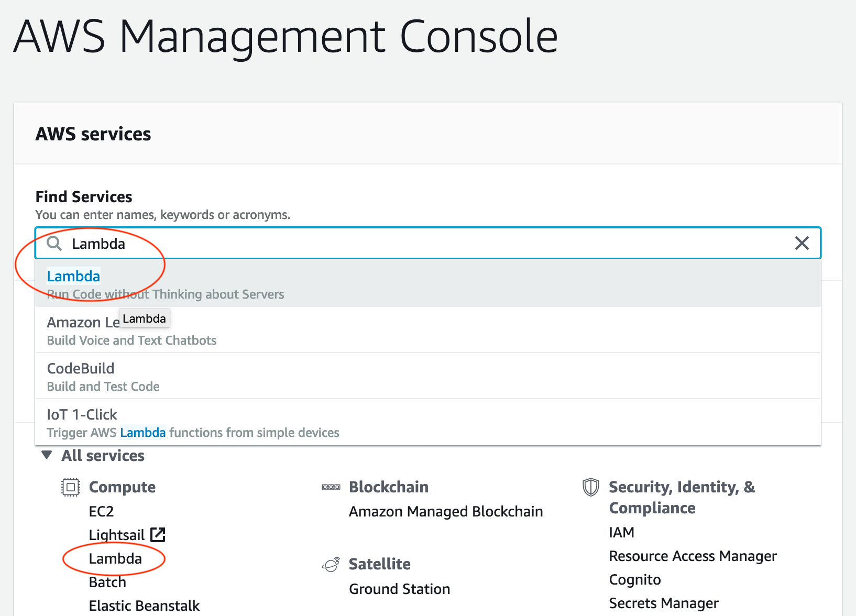Choose Amazon Lex suggestion in dropdown

(x=427, y=330)
